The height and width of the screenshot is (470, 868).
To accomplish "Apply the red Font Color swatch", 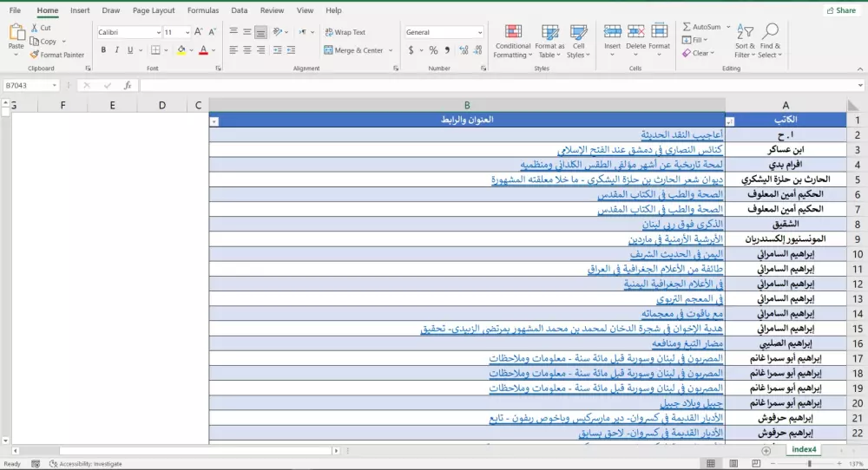I will 203,50.
